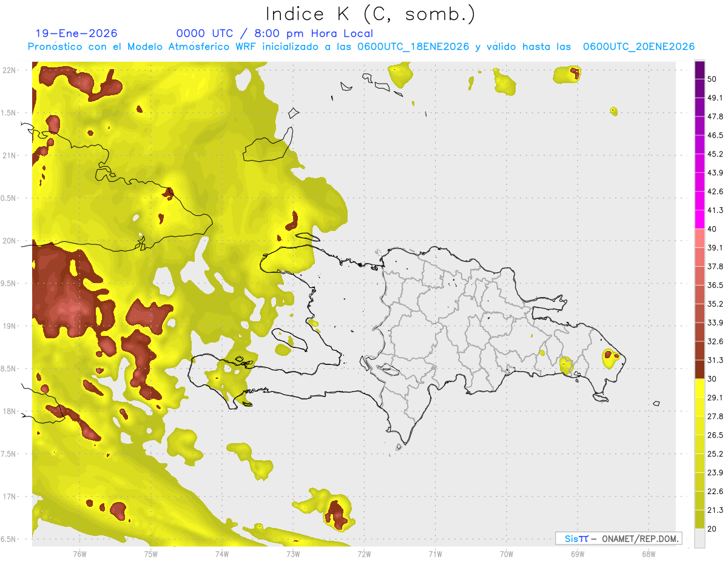The height and width of the screenshot is (562, 728).
Task: Click the 'Indice K (C, somb.)' title
Action: [x=370, y=14]
